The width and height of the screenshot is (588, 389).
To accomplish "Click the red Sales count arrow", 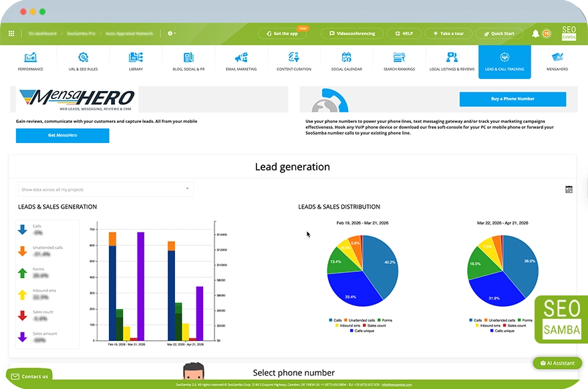I will tap(23, 315).
